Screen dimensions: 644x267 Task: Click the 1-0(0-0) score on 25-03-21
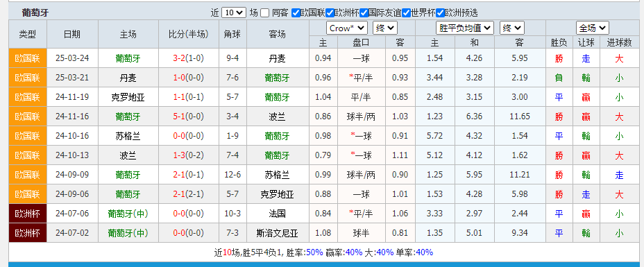coord(189,78)
